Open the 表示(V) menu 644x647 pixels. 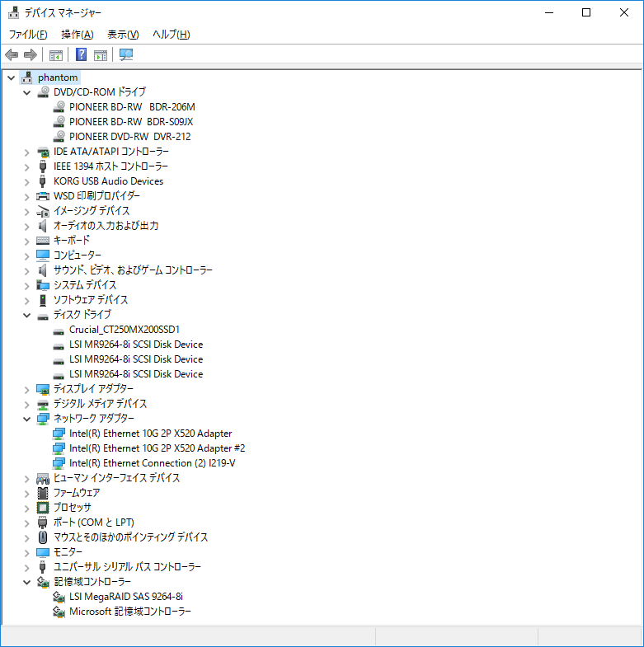point(123,35)
